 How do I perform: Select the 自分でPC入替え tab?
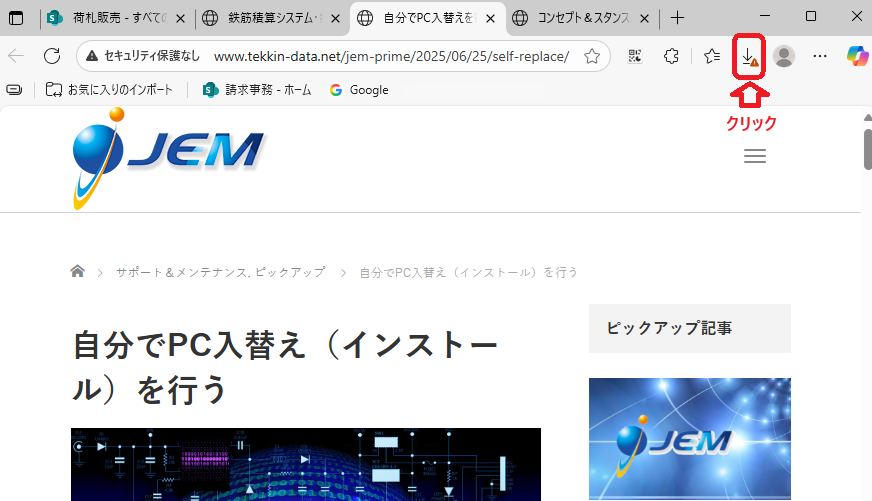[427, 18]
